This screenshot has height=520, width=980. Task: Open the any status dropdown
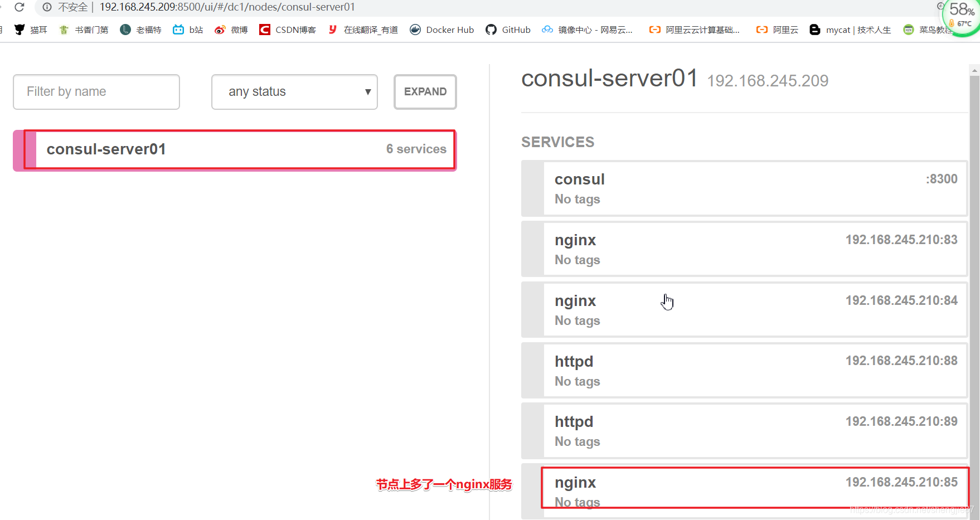[294, 92]
